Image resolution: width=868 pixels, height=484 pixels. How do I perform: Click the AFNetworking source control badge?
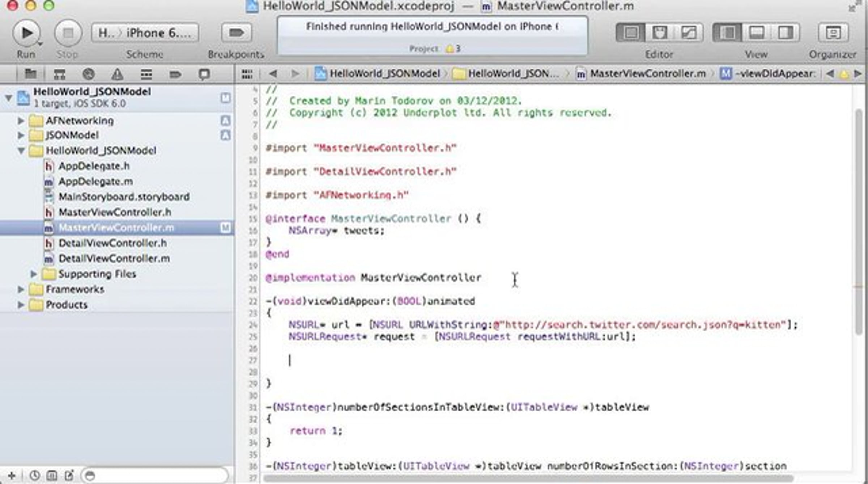(225, 120)
